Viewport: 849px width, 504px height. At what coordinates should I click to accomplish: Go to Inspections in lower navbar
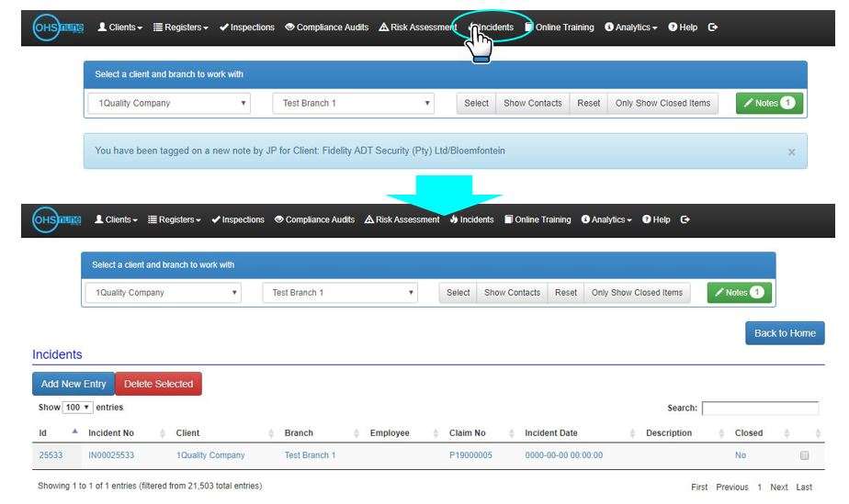click(238, 219)
